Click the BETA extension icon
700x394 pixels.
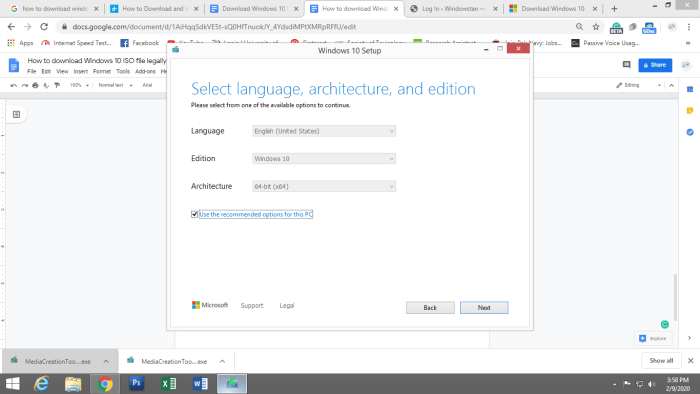pos(616,28)
